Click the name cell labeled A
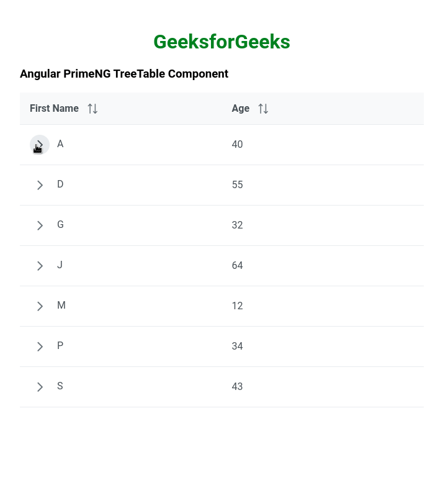This screenshot has width=448, height=485. [x=60, y=144]
